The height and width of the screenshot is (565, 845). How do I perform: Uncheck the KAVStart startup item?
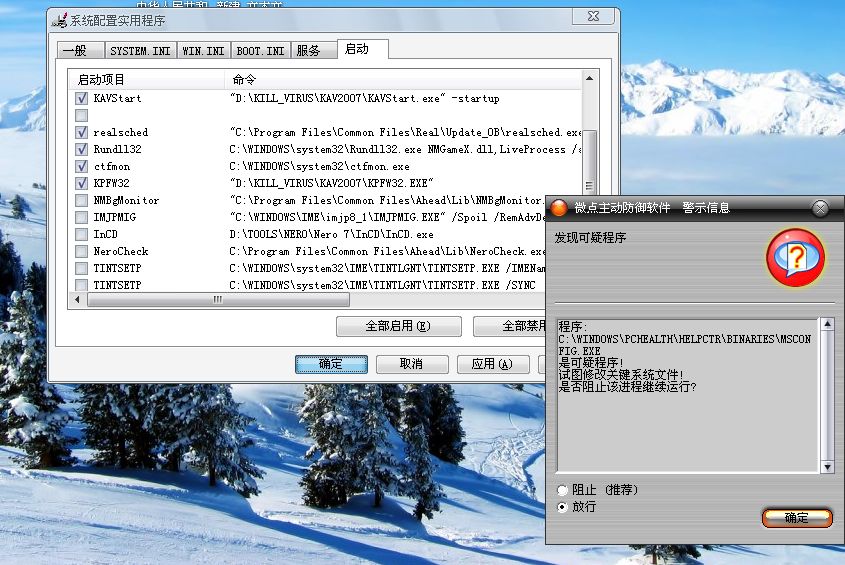click(81, 98)
